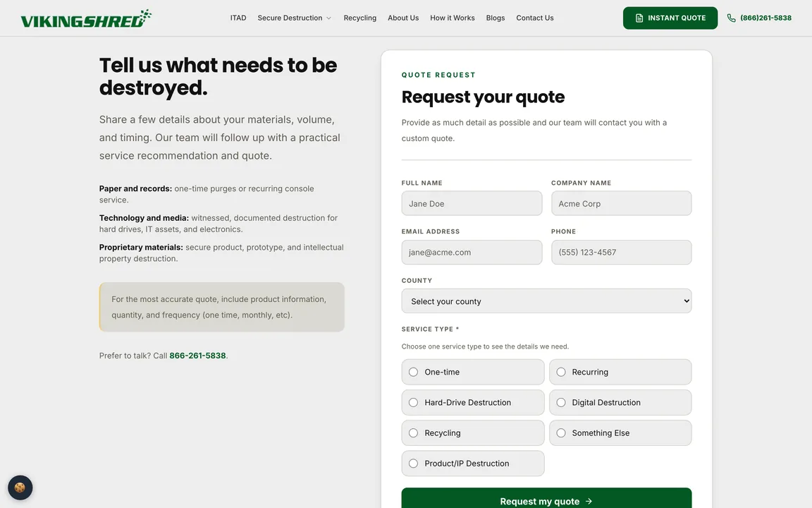Choose Hard-Drive Destruction option

[x=473, y=402]
